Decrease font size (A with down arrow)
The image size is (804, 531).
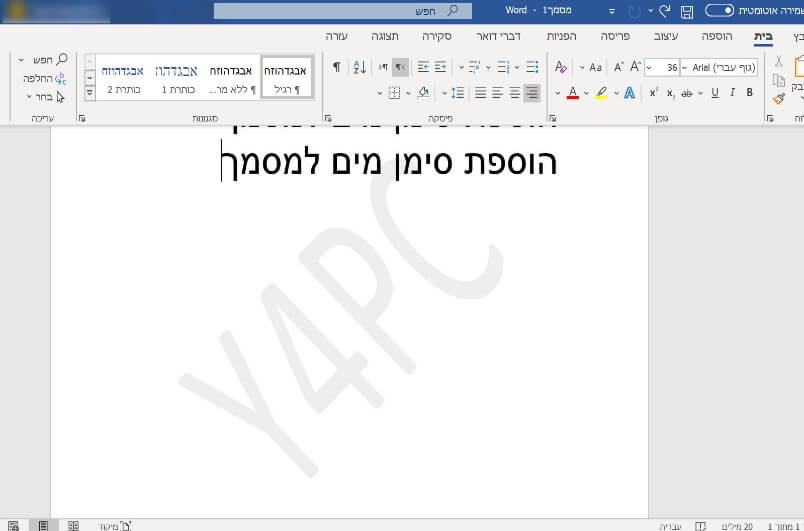[x=619, y=67]
